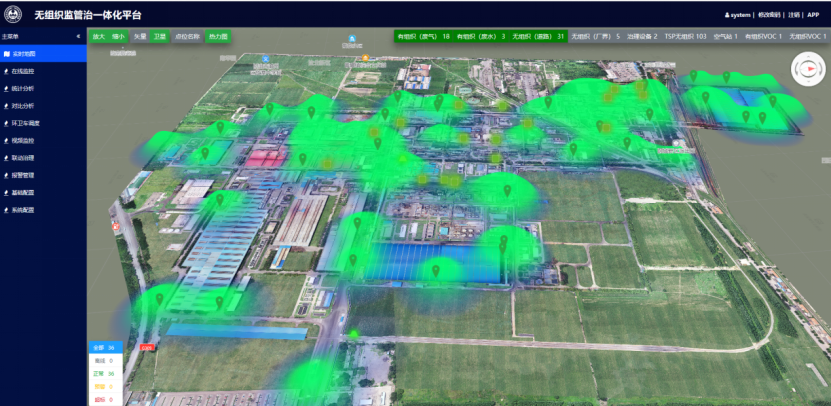Click the compass navigation control
Image resolution: width=831 pixels, height=406 pixels.
tap(807, 69)
